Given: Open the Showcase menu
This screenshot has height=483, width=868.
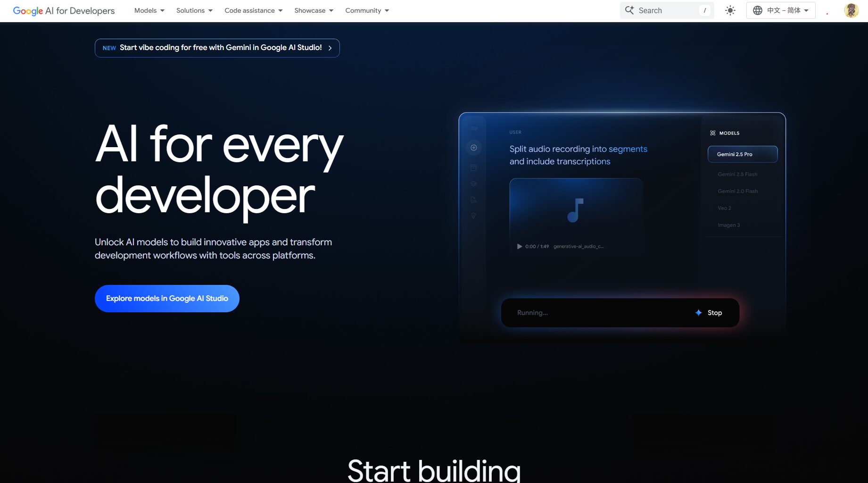Looking at the screenshot, I should [314, 10].
